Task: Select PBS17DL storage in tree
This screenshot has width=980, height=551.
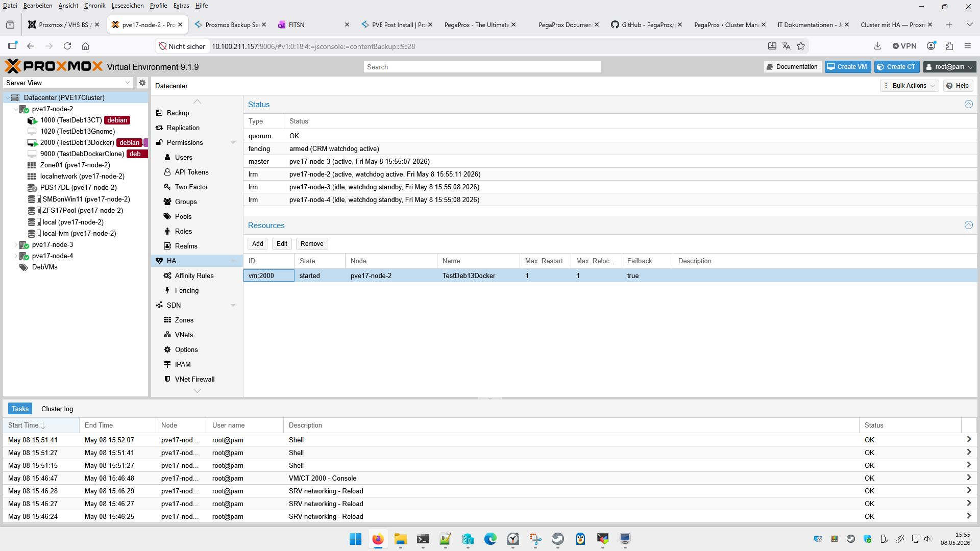Action: click(x=78, y=187)
